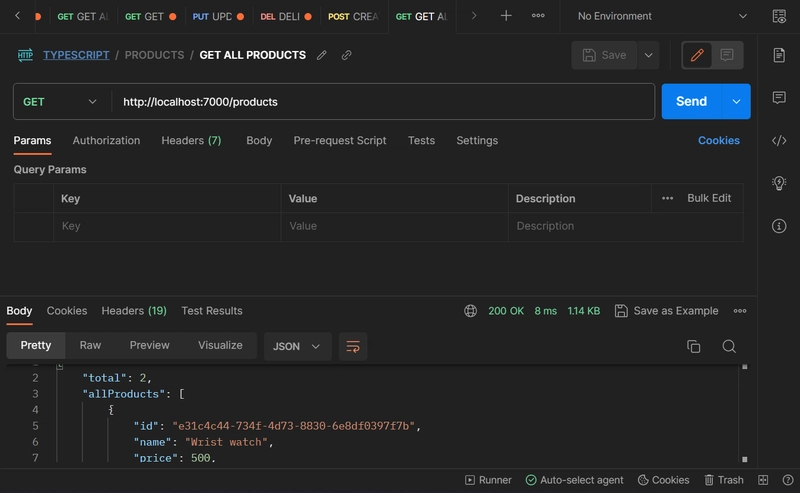Go to previous tabs with the left arrow
800x493 pixels.
click(x=17, y=16)
